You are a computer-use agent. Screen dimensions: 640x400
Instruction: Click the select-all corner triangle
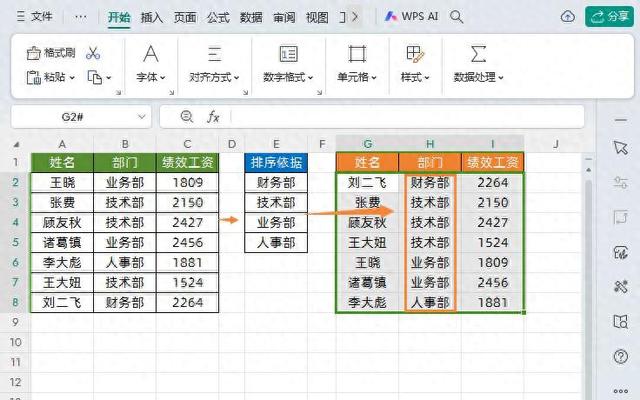[x=16, y=144]
